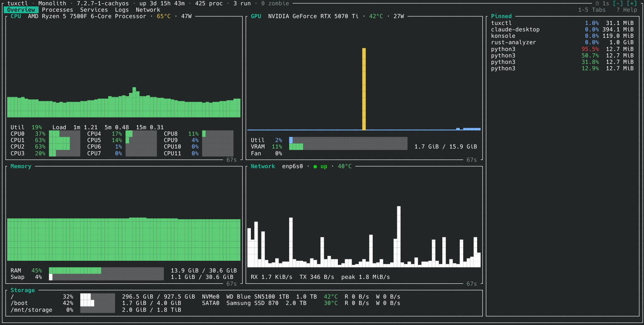Viewport: 644px width, 325px height.
Task: Click the /mnt/storage mount row
Action: [96, 310]
